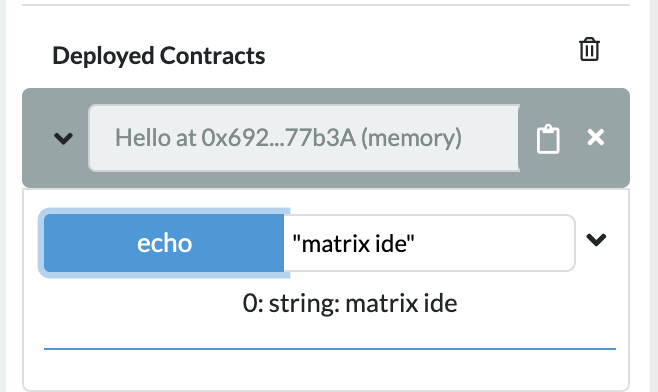Click the echo result "0: string: matrix ide"

point(350,303)
